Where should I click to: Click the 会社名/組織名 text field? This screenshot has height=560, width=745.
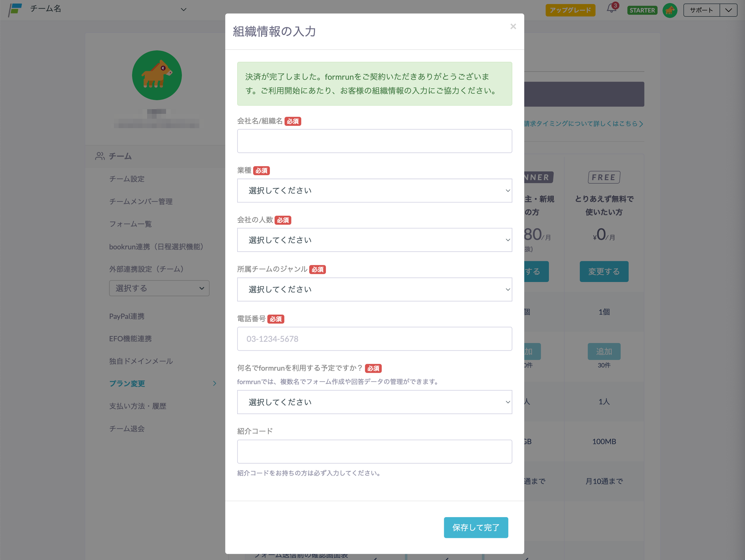click(x=374, y=141)
